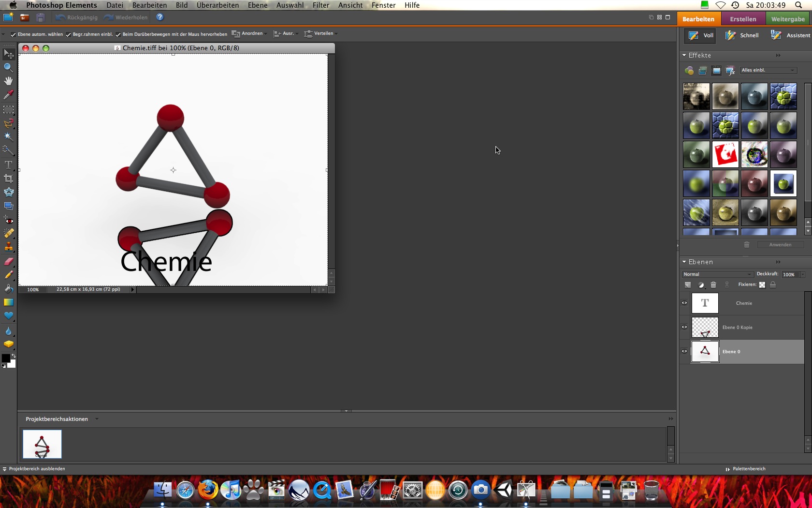Delete layer using Ebenen trash icon
The width and height of the screenshot is (812, 508).
point(713,285)
